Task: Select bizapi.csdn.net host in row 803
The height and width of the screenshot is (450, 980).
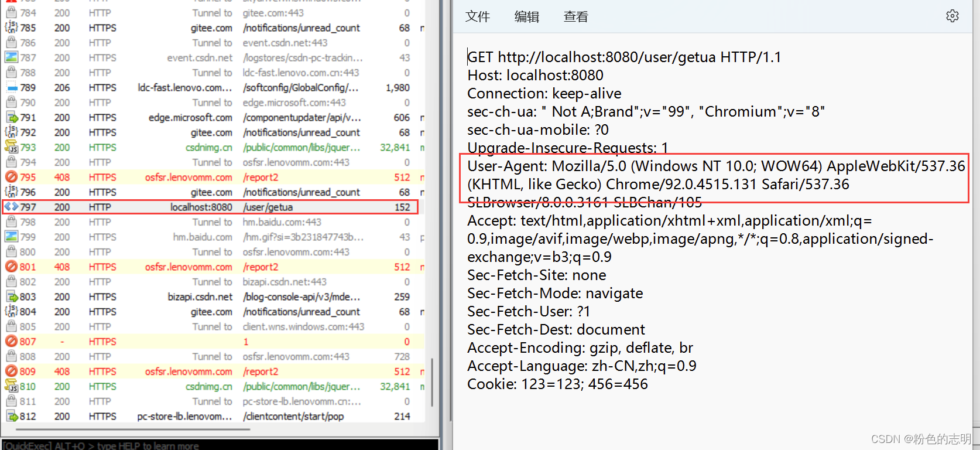Action: click(200, 296)
